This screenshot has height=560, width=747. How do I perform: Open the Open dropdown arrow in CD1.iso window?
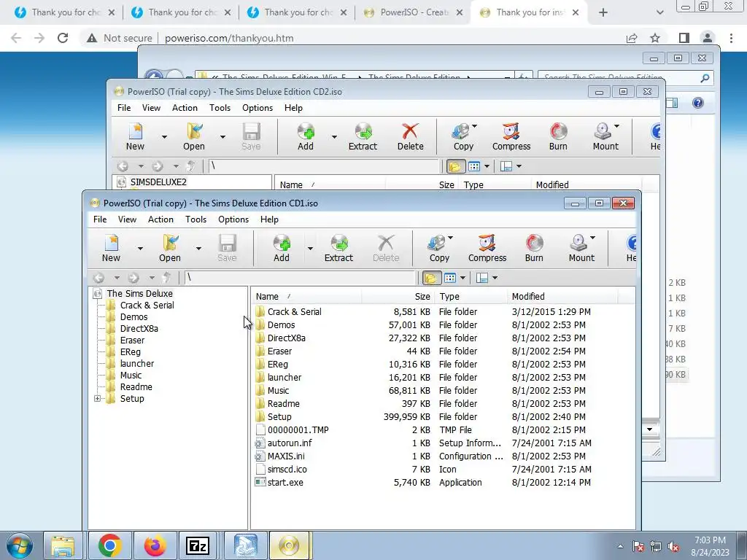(x=198, y=249)
